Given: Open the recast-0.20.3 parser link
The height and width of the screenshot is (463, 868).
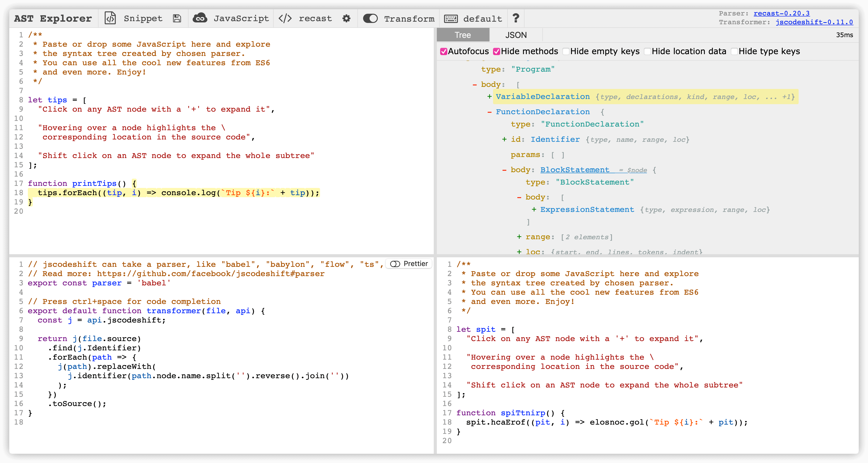Looking at the screenshot, I should tap(781, 13).
